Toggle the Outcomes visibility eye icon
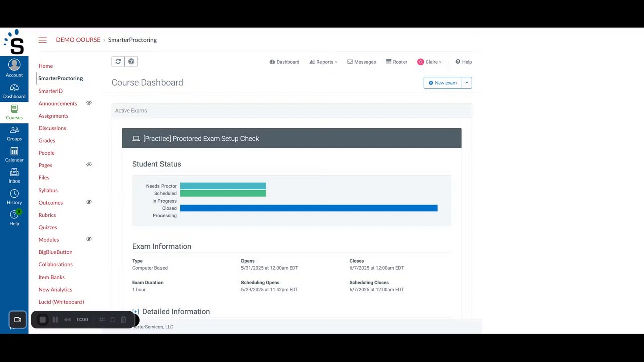 (x=89, y=202)
